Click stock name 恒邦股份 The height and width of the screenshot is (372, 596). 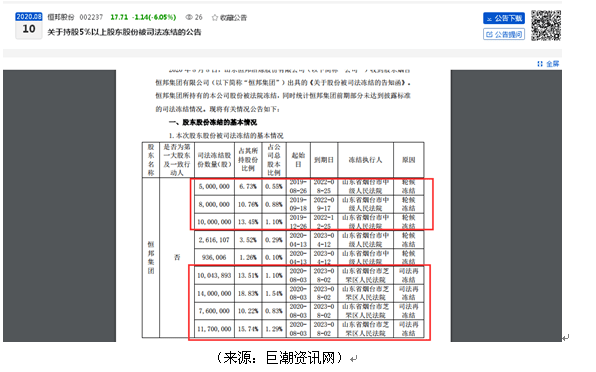pyautogui.click(x=61, y=17)
